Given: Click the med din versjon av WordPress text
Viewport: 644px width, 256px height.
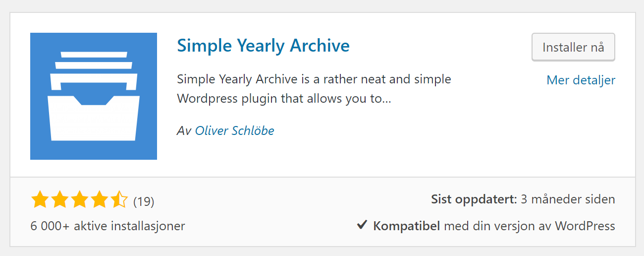Looking at the screenshot, I should [x=530, y=226].
